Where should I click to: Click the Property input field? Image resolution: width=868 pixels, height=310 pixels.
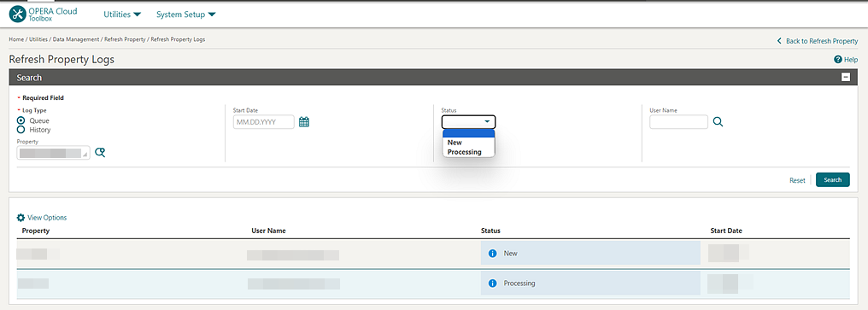click(x=54, y=153)
